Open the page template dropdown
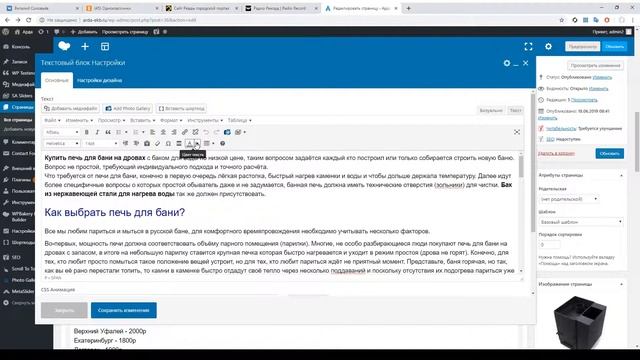This screenshot has width=640, height=360. point(581,222)
